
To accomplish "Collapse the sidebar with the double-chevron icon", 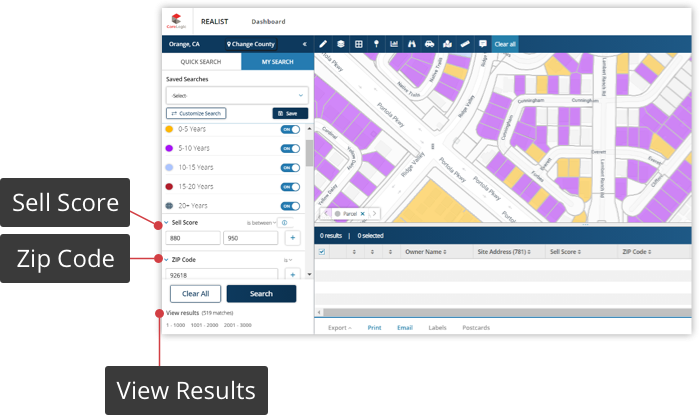I will click(x=304, y=44).
